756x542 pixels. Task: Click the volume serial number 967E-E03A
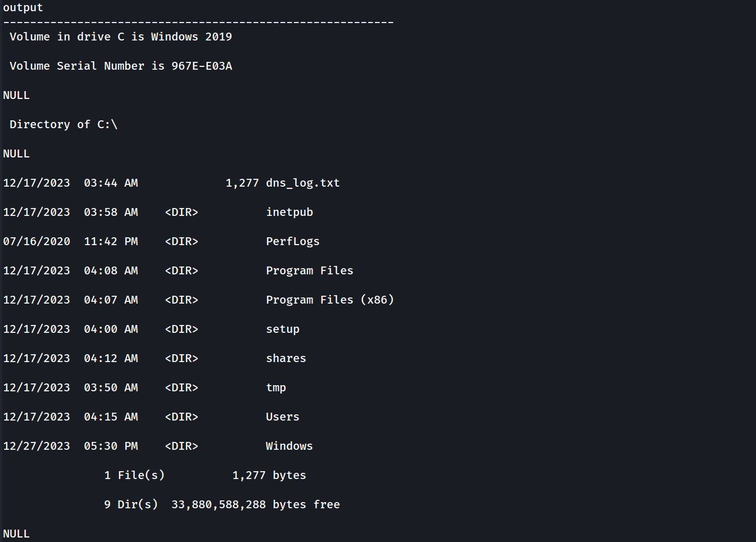(201, 66)
